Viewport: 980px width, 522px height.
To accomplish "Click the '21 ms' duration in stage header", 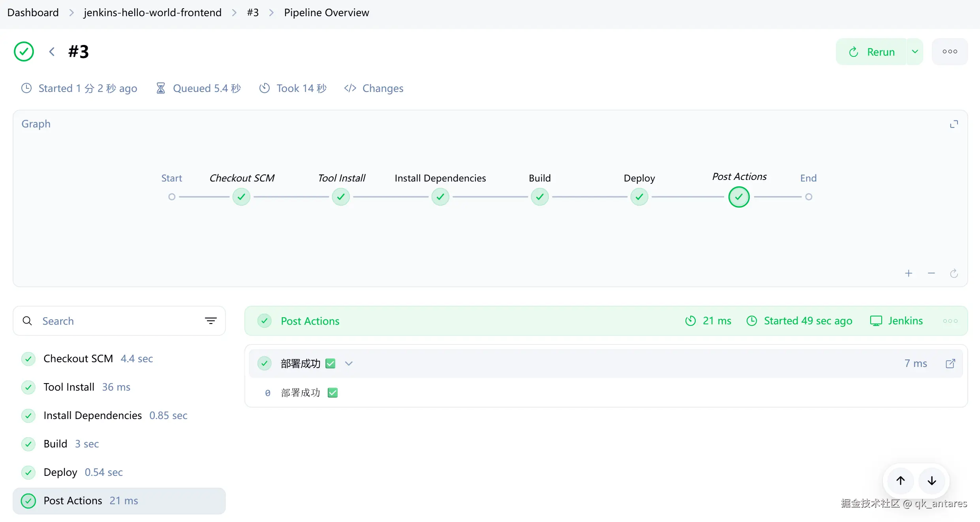I will 717,321.
